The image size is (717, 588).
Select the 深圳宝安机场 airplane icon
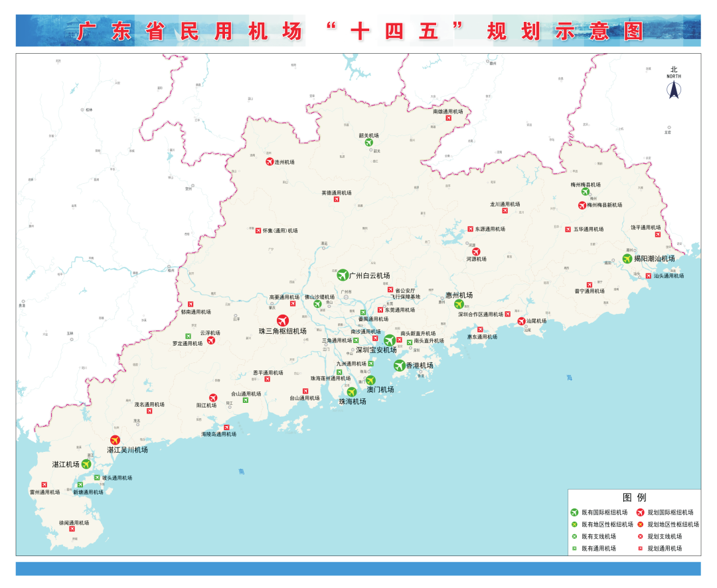click(390, 340)
